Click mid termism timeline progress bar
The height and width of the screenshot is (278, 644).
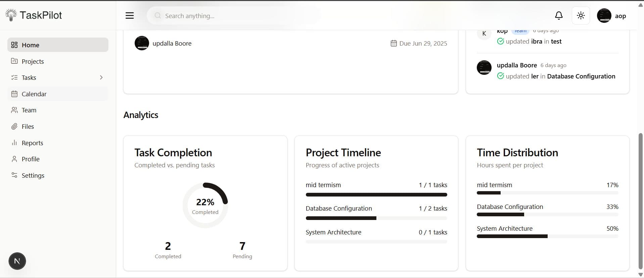click(376, 194)
